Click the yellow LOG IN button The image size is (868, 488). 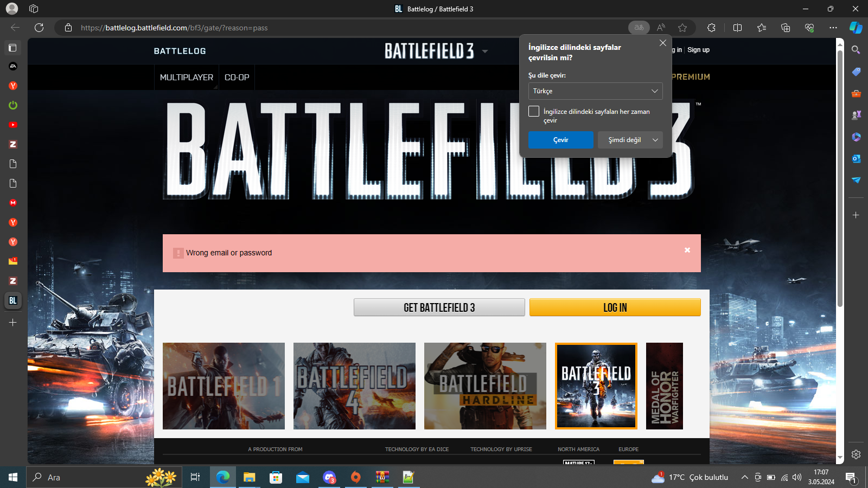click(x=615, y=307)
